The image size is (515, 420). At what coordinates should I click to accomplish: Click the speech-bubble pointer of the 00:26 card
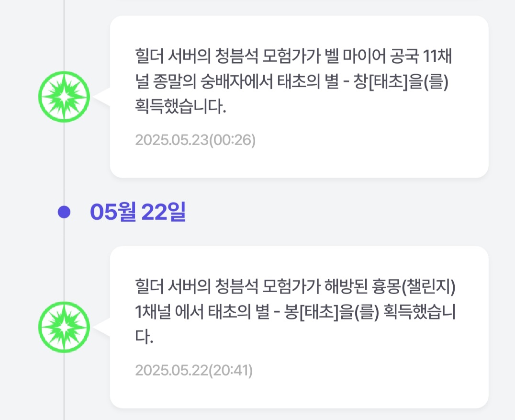[x=102, y=97]
